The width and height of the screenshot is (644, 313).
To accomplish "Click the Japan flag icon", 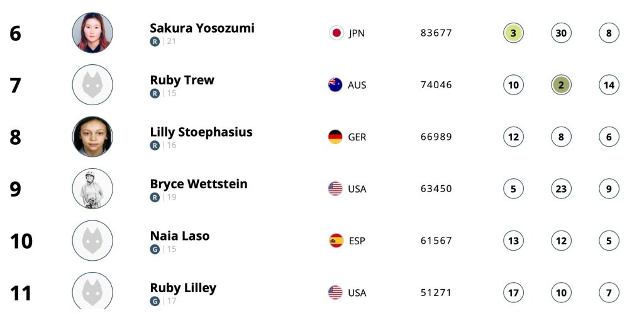I will [336, 33].
